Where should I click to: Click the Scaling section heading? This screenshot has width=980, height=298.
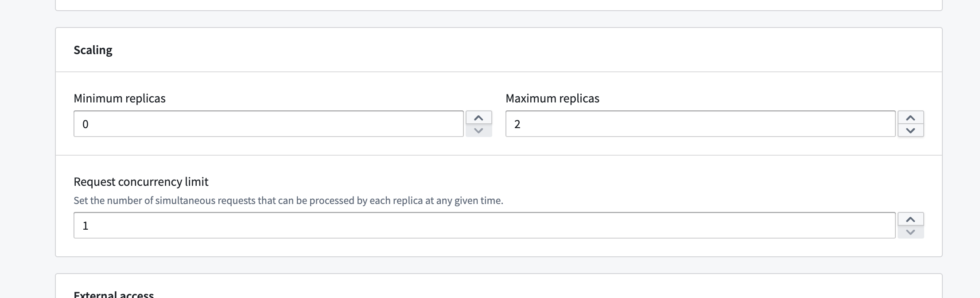93,50
